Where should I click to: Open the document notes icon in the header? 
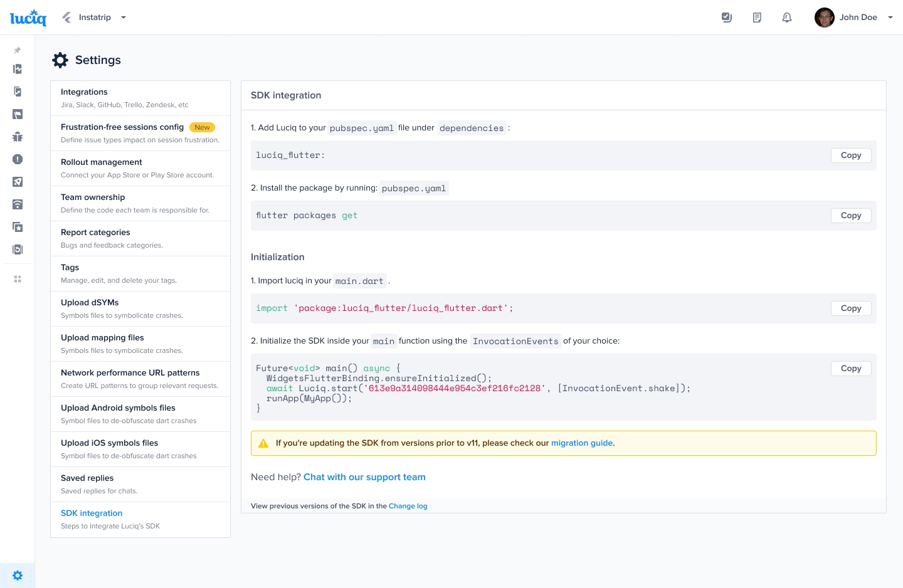pyautogui.click(x=757, y=18)
